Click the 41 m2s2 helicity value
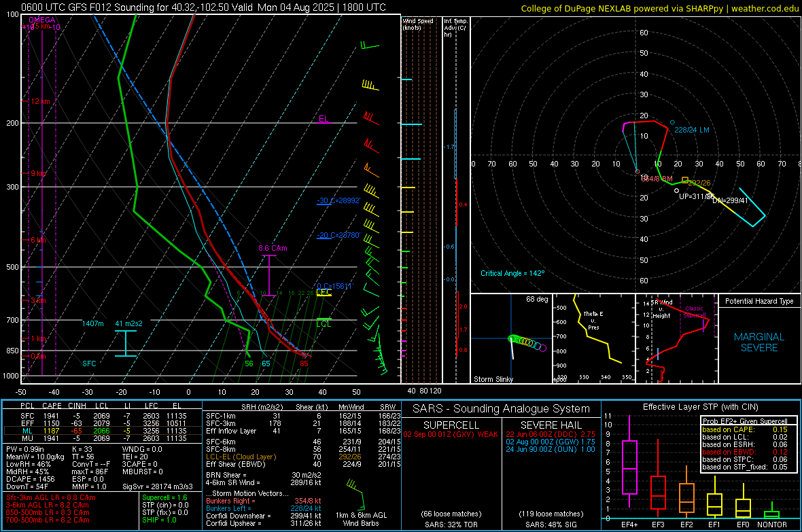Screen dimensions: 802x532 [128, 323]
